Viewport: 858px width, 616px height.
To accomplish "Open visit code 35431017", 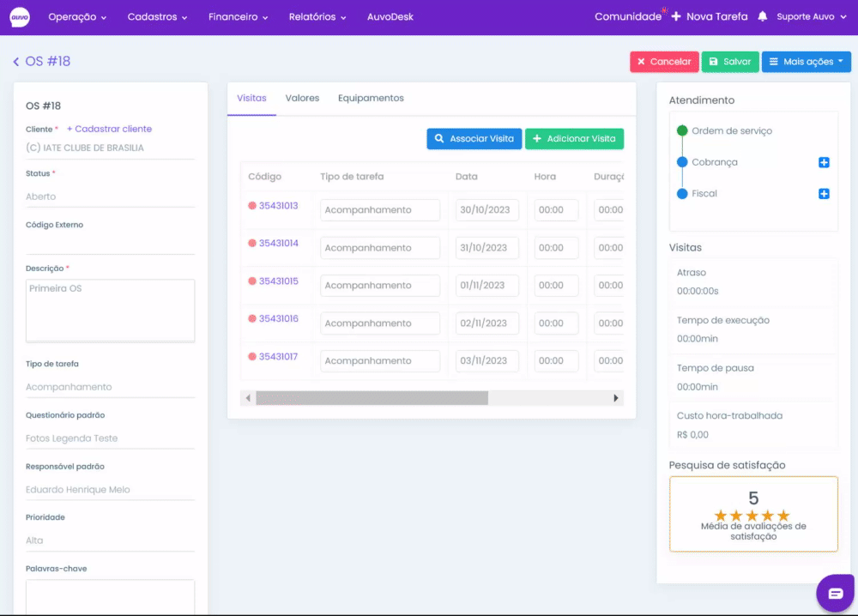I will pyautogui.click(x=279, y=356).
